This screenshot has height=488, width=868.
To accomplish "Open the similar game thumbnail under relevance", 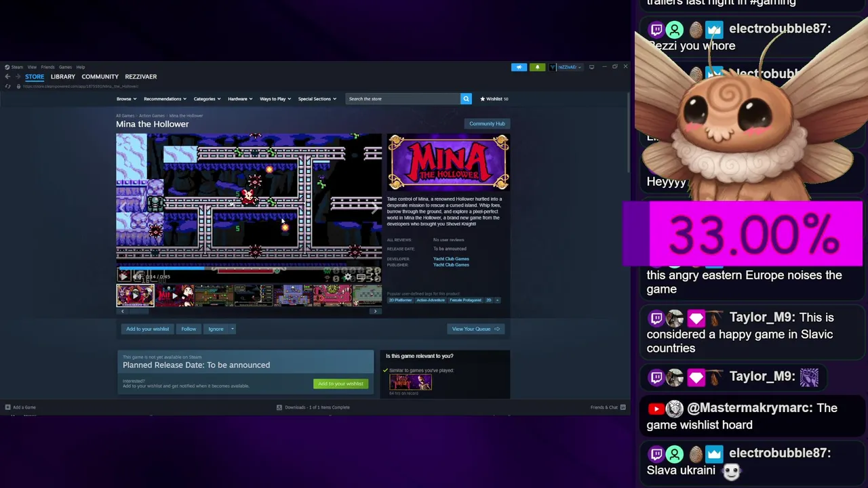I will click(410, 382).
